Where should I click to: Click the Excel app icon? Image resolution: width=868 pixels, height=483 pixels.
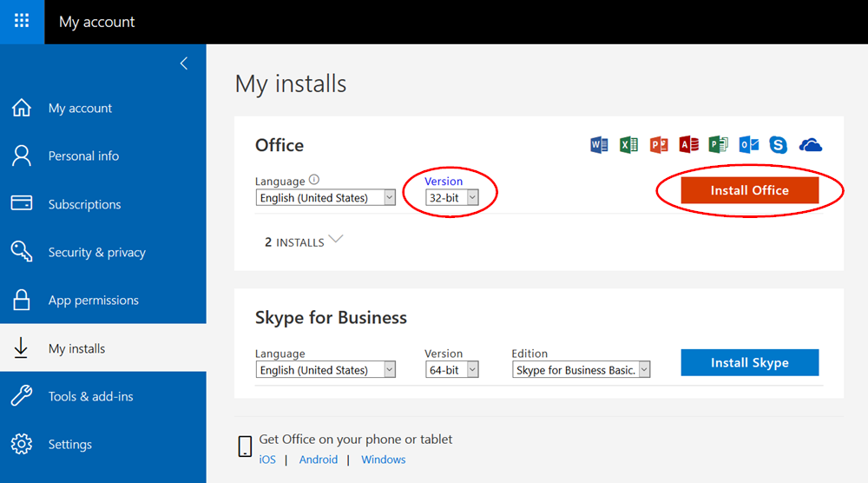(628, 144)
